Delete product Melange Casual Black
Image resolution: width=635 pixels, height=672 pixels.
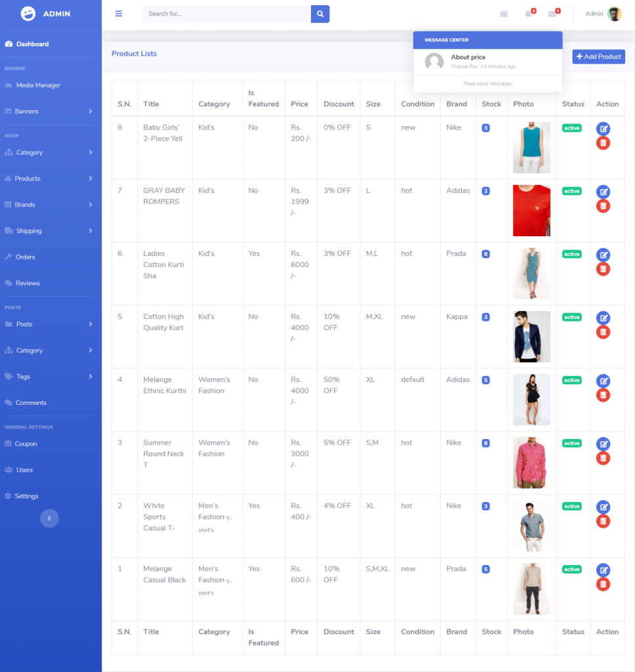tap(604, 584)
